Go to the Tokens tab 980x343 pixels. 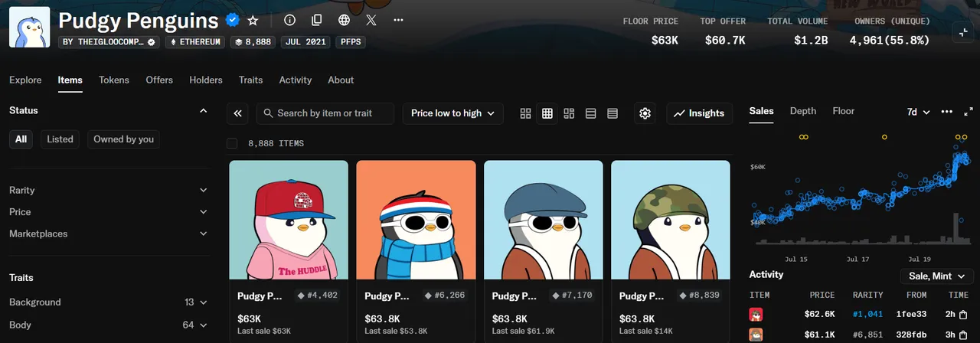114,80
